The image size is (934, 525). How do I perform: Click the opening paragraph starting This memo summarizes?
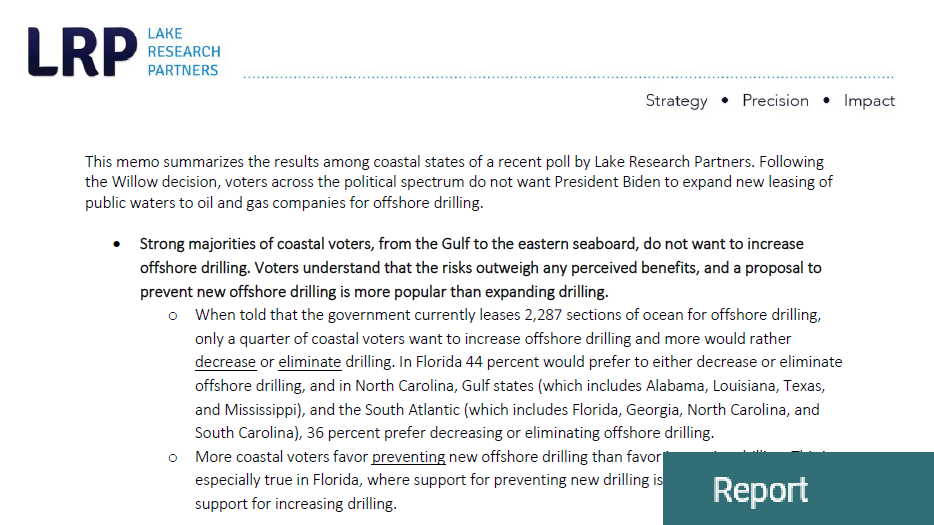(x=459, y=182)
